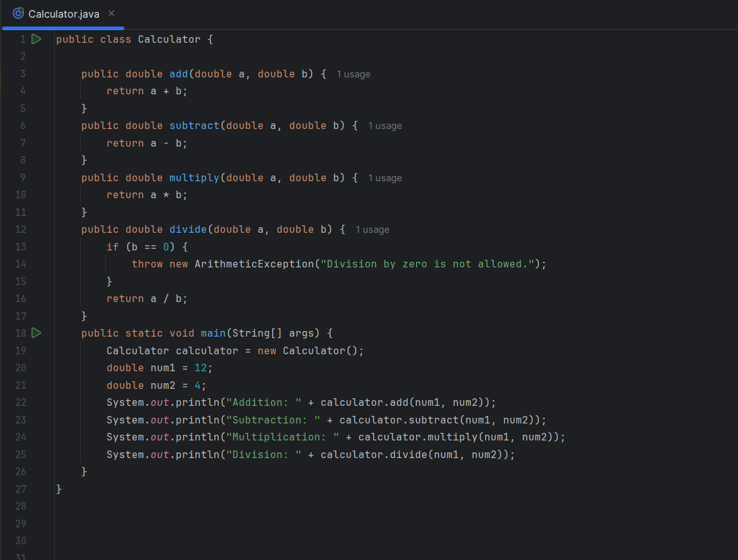This screenshot has height=560, width=738.
Task: Click the method name 'add' in its declaration
Action: pos(179,74)
